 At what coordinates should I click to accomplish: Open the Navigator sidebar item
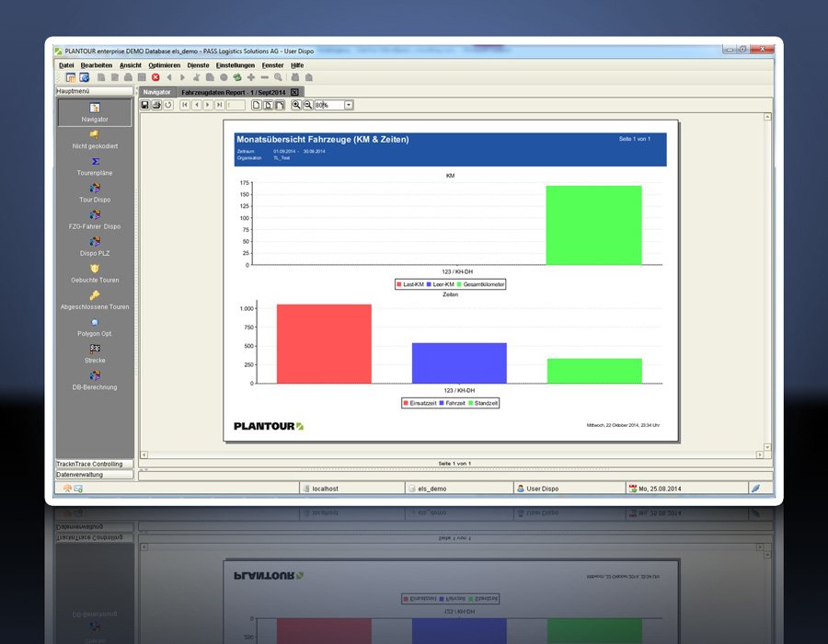coord(95,112)
